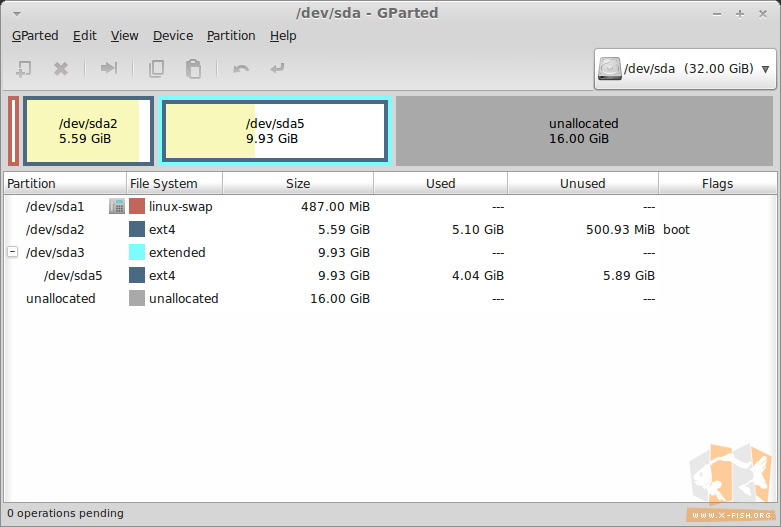Click the gray unallocated color swatch

pos(137,298)
